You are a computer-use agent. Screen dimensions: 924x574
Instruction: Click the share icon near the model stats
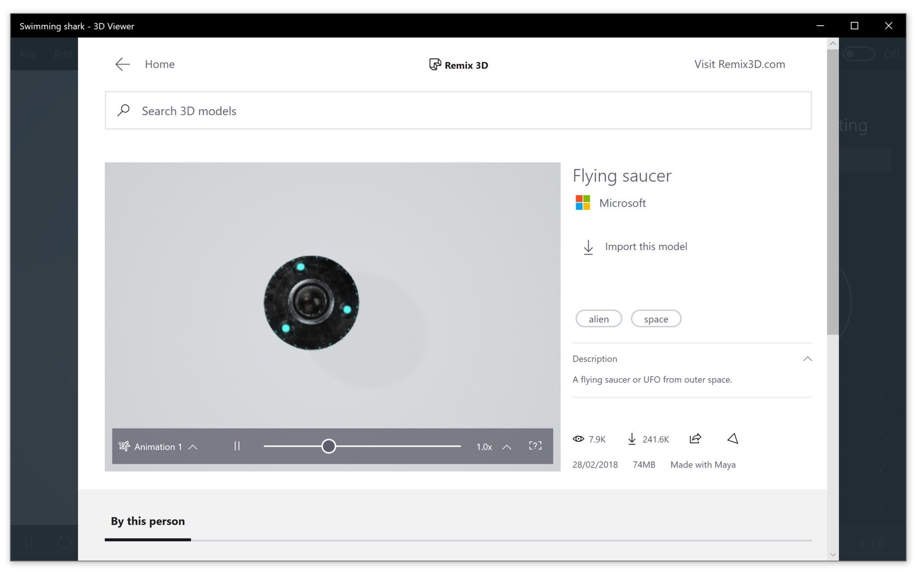click(x=695, y=439)
